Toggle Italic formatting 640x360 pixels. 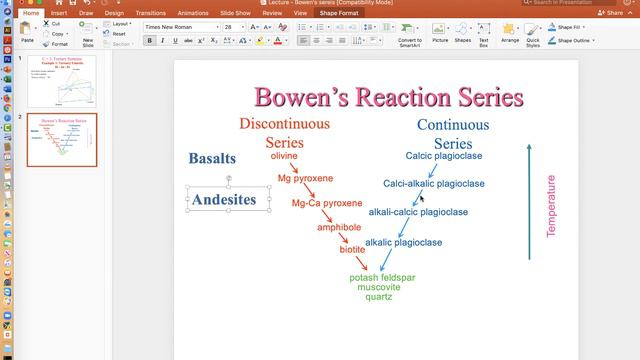click(162, 40)
